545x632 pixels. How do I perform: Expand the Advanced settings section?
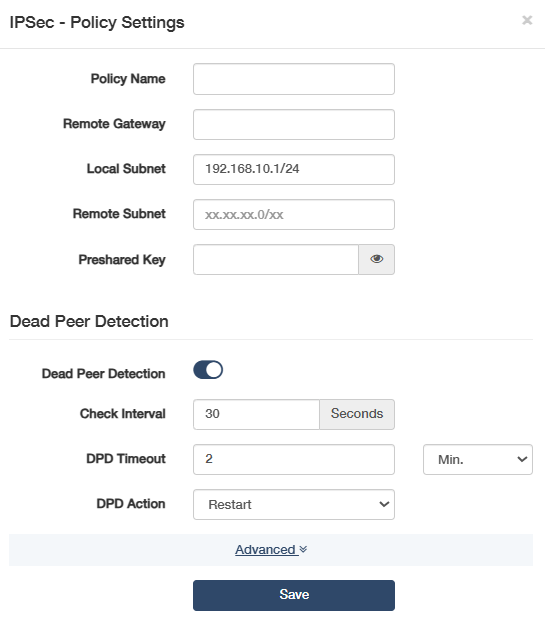pos(266,549)
